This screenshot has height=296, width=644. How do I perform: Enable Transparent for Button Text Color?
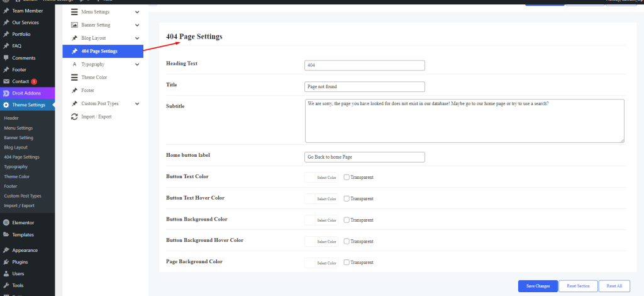[347, 178]
